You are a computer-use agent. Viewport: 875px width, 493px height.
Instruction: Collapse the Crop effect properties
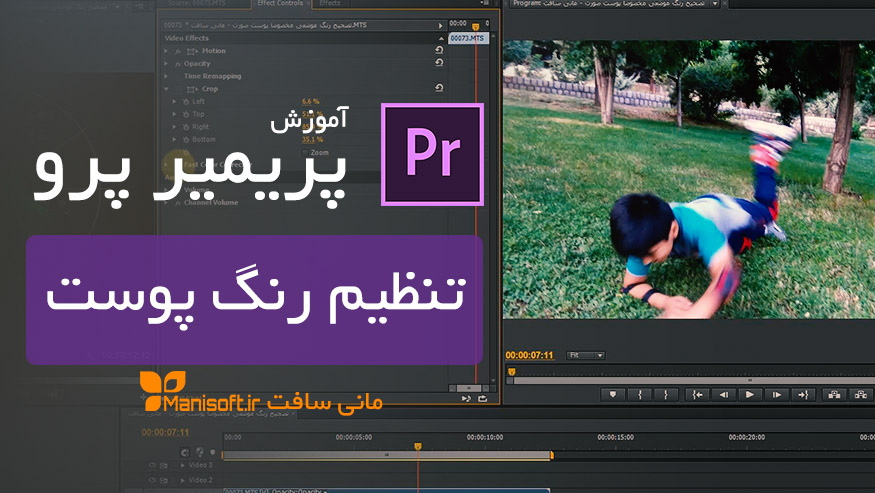[x=166, y=89]
